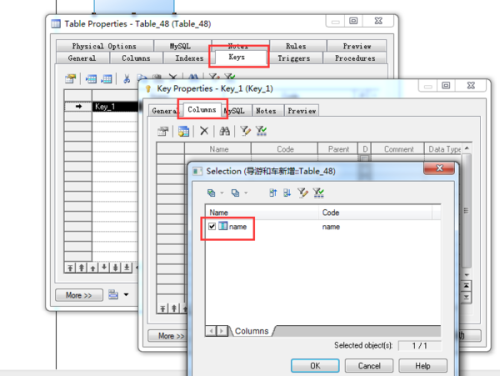Expand the Select All dropdown arrow
This screenshot has height=376, width=500.
pos(222,193)
